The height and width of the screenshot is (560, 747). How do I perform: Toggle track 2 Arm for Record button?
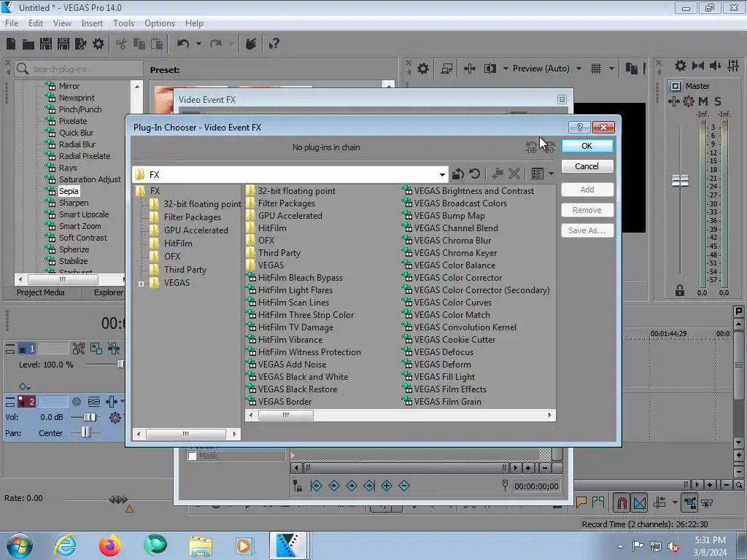click(76, 402)
